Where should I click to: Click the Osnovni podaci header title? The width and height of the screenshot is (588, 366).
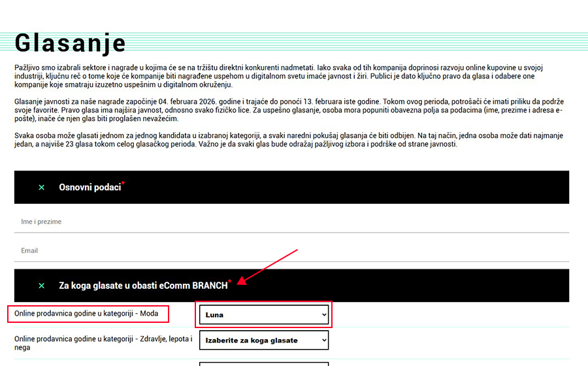pos(90,188)
